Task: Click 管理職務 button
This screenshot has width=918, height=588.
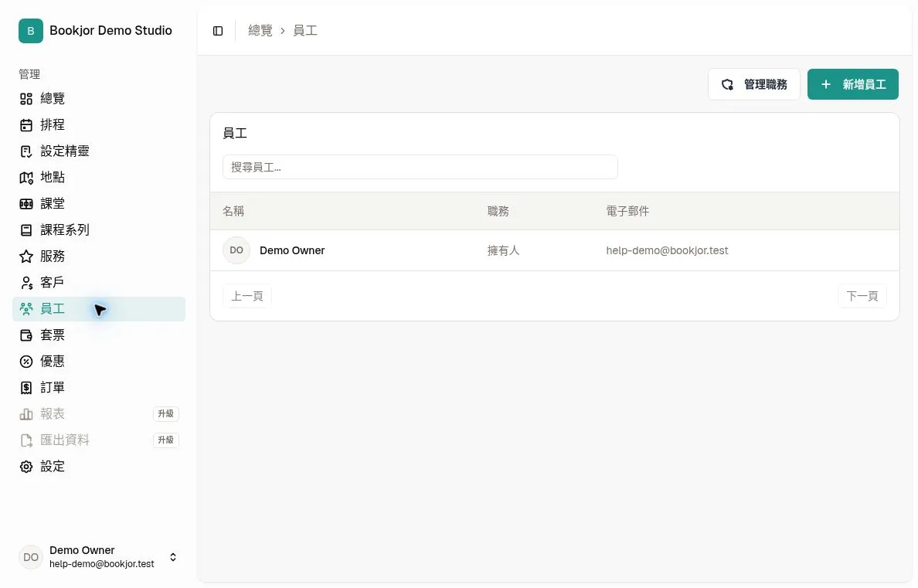Action: [754, 84]
